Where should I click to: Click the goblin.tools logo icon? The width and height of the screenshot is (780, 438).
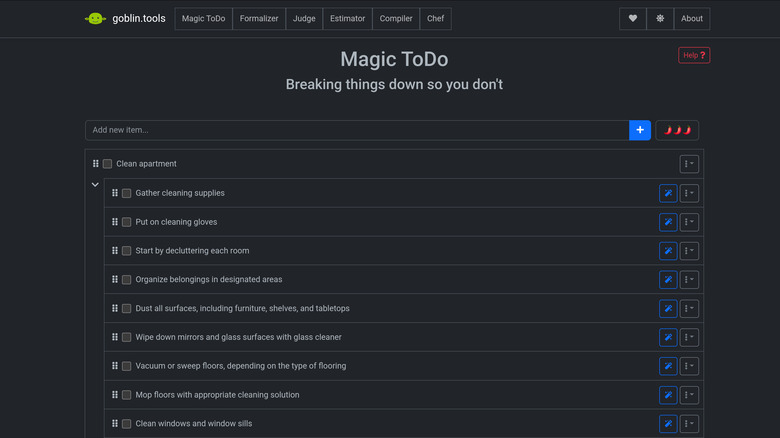[95, 19]
